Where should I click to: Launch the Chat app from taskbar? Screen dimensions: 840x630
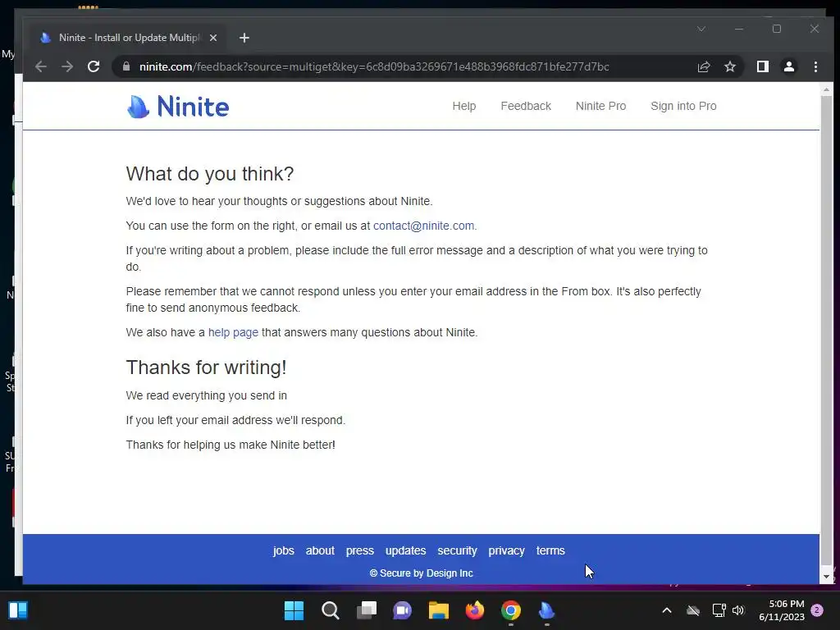402,610
